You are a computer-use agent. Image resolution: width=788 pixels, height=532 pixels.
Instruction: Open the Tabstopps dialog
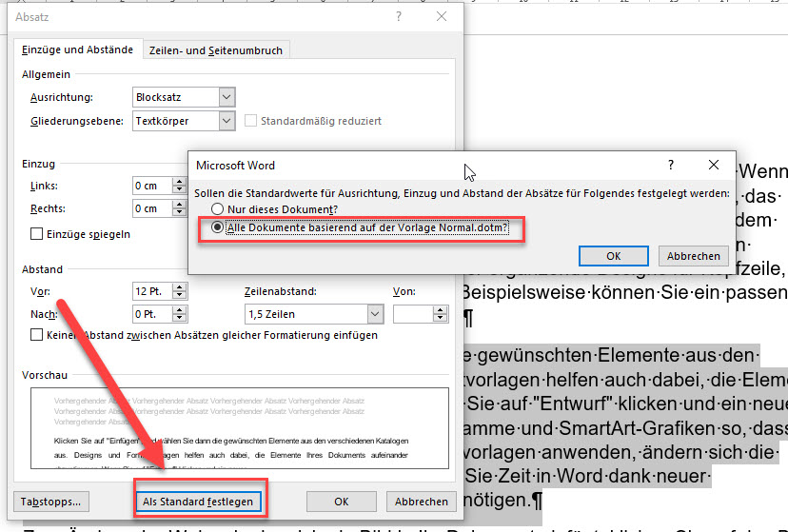[x=50, y=502]
